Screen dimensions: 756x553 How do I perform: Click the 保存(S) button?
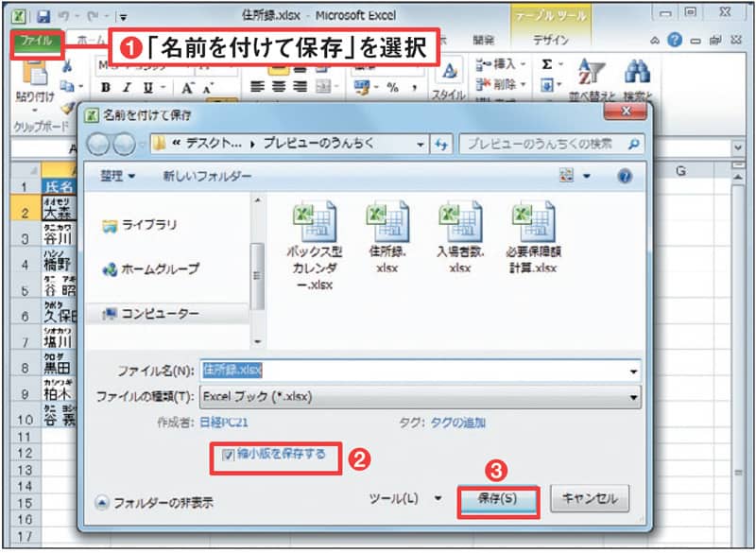coord(497,499)
